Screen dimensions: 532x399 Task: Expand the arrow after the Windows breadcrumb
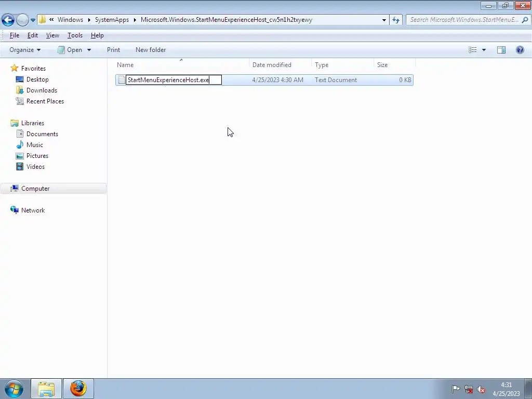point(89,20)
